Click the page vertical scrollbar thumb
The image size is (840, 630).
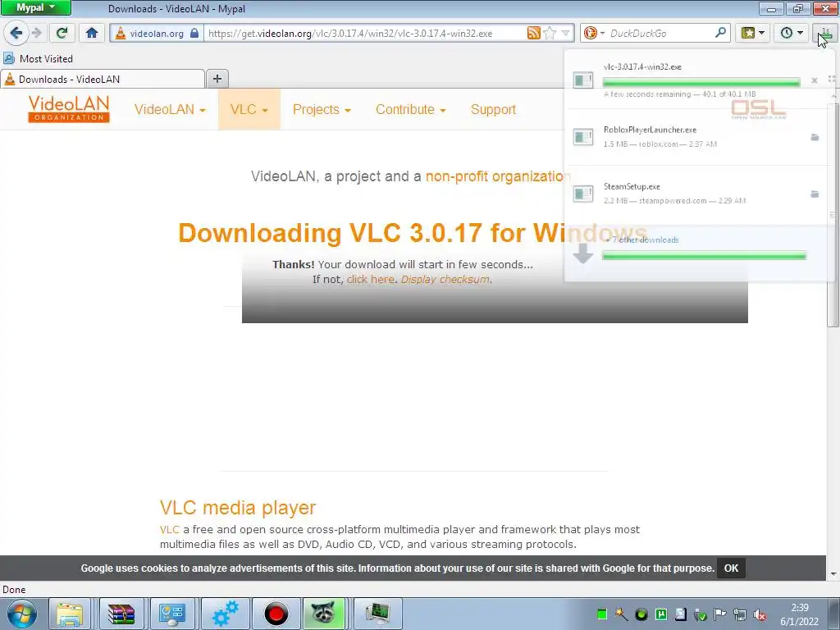(833, 214)
